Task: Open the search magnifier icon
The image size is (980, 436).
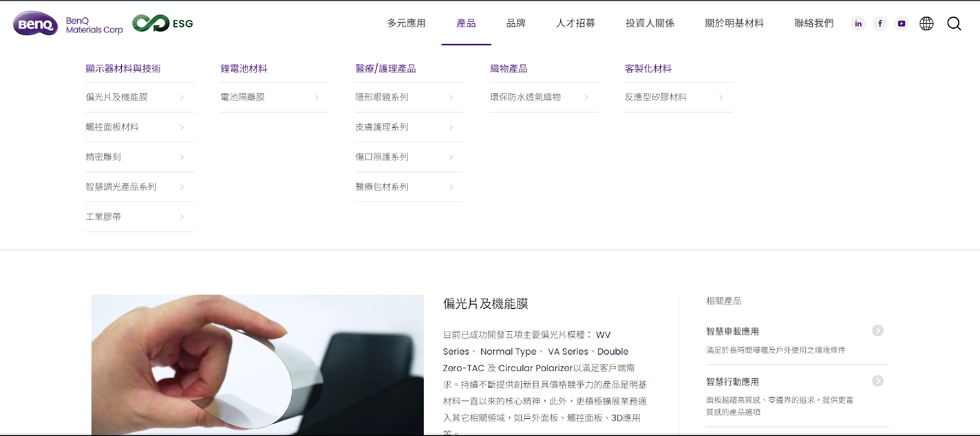Action: pyautogui.click(x=954, y=23)
